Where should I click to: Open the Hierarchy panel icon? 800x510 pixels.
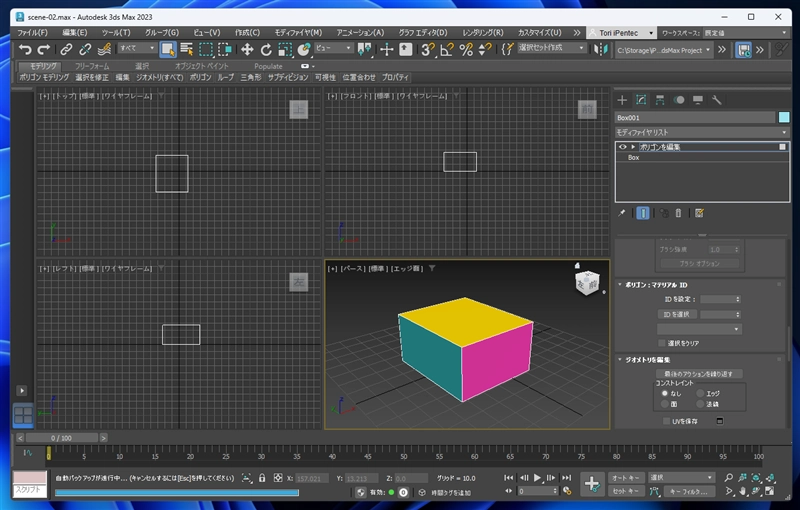660,100
